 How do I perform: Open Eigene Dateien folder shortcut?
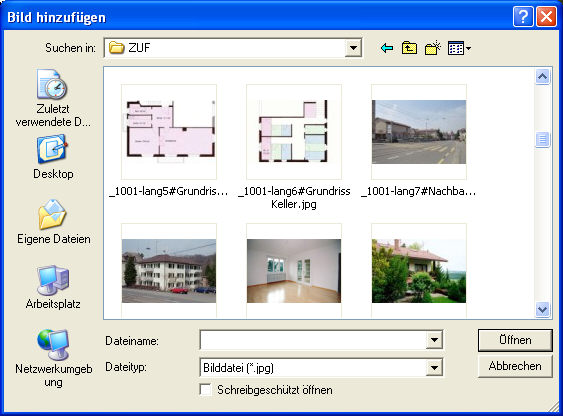tap(53, 222)
